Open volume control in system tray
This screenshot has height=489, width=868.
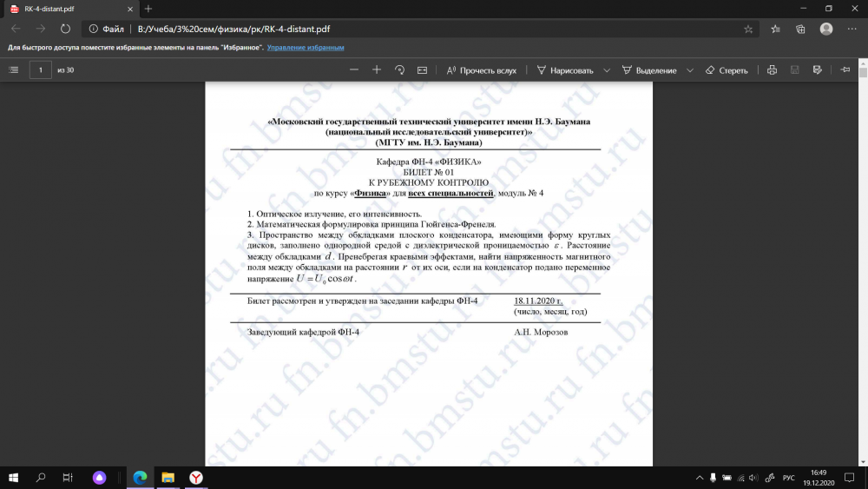click(753, 478)
